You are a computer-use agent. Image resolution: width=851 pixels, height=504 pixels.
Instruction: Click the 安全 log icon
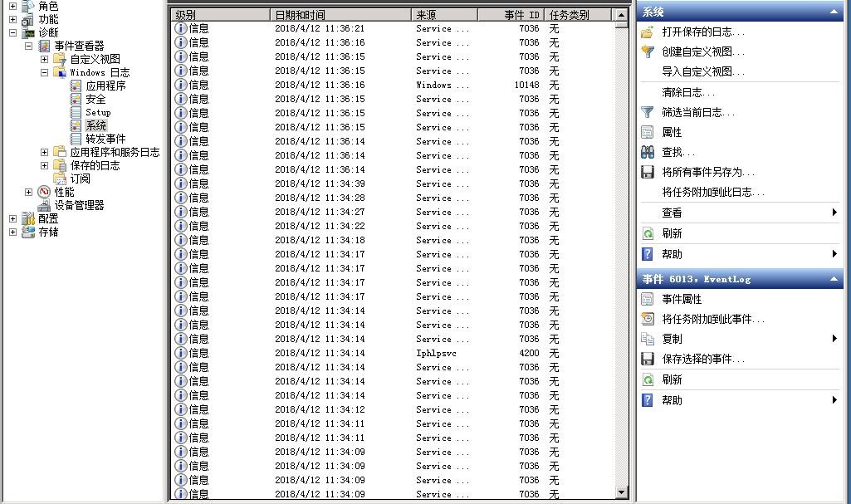[x=76, y=100]
